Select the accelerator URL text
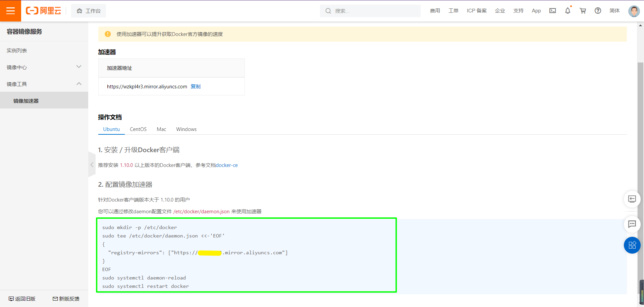Screen dimensions: 644x307 coord(147,86)
